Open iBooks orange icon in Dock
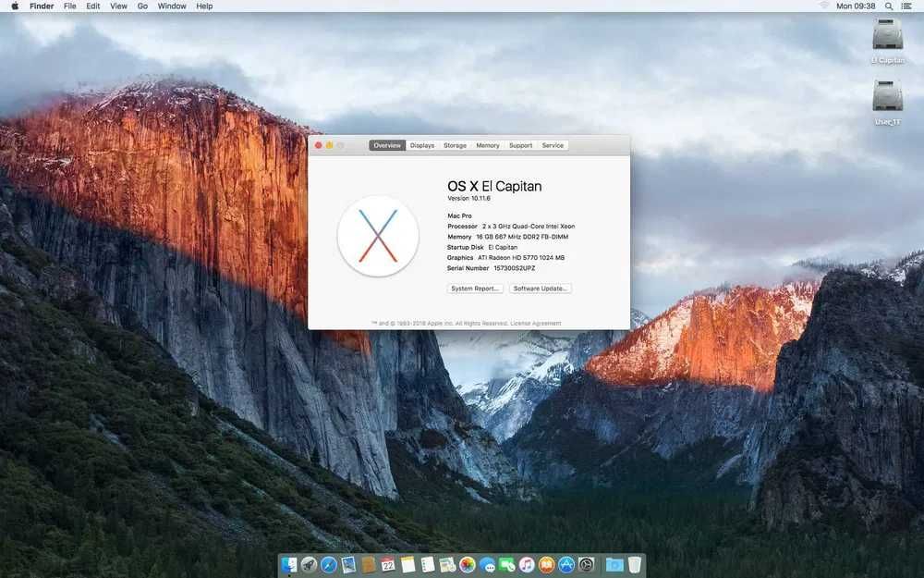The image size is (924, 578). point(547,565)
